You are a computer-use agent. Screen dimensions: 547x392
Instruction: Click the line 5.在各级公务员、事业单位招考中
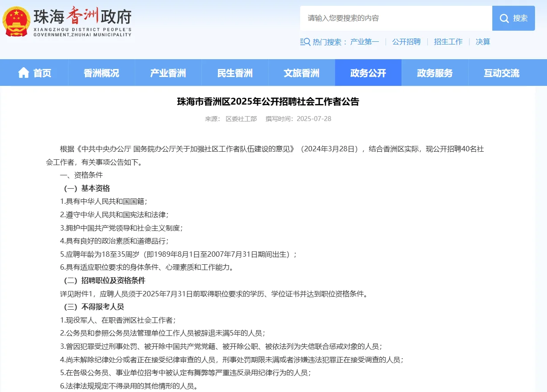click(x=185, y=373)
